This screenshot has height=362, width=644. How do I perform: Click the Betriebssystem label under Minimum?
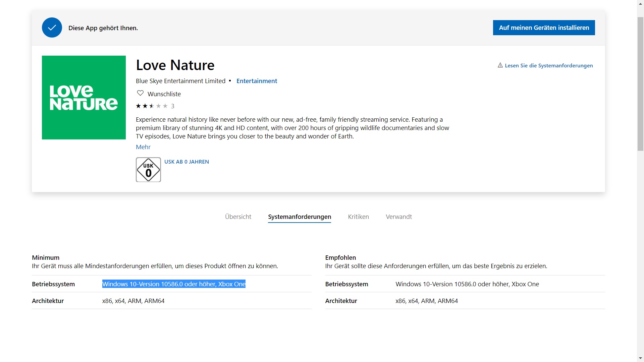pyautogui.click(x=53, y=284)
